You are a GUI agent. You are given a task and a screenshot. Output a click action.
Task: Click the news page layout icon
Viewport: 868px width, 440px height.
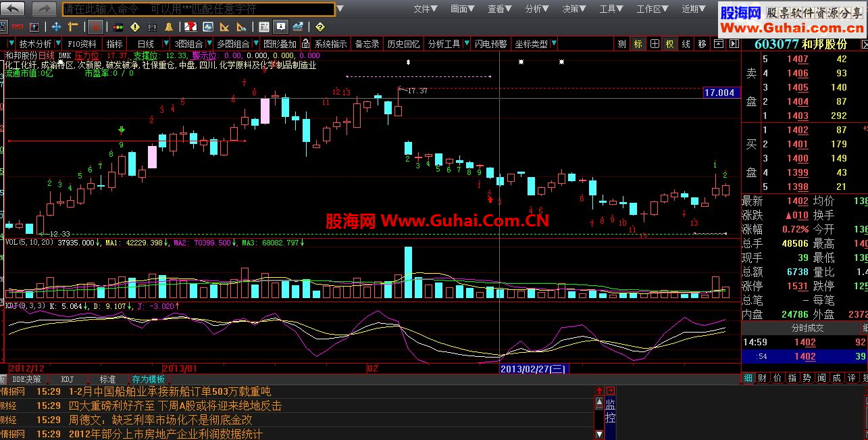pyautogui.click(x=263, y=27)
